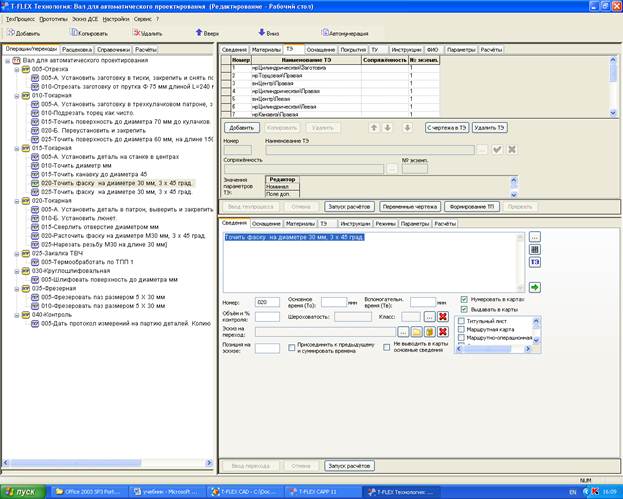Screen dimensions: 623x499
Task: Click Запуск расчётов beside Ввод перехода
Action: (349, 466)
